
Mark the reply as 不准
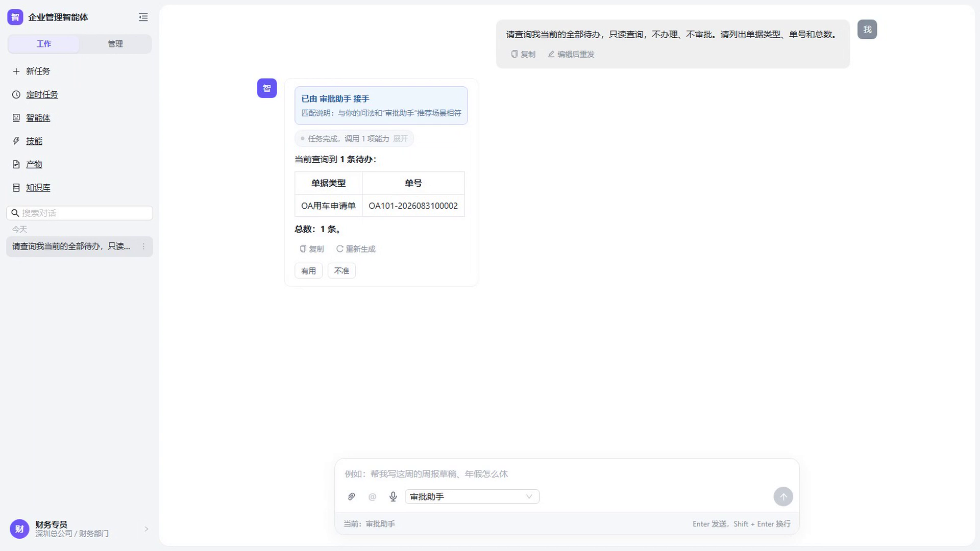coord(341,271)
